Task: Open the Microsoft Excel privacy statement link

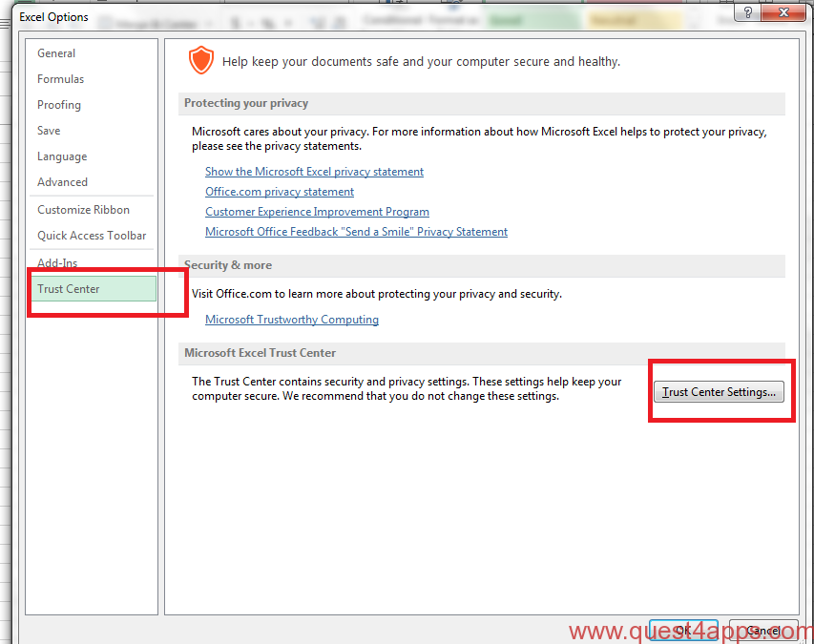Action: (x=314, y=172)
